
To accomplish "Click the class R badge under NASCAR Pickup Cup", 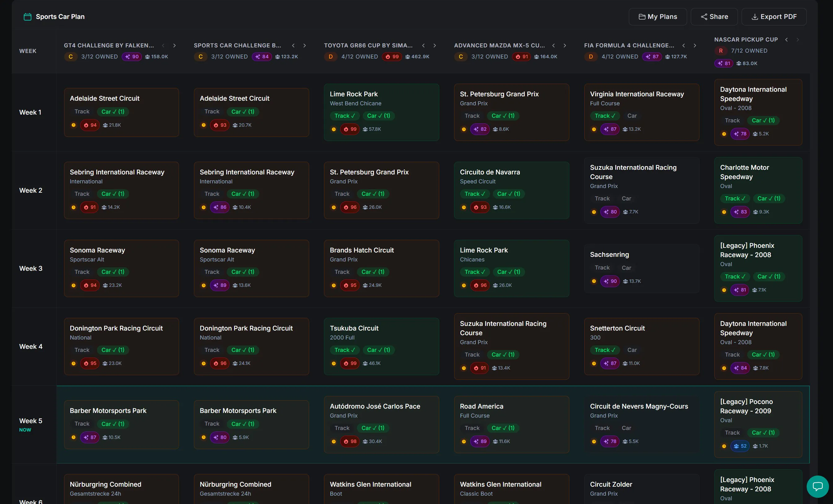I will 721,51.
